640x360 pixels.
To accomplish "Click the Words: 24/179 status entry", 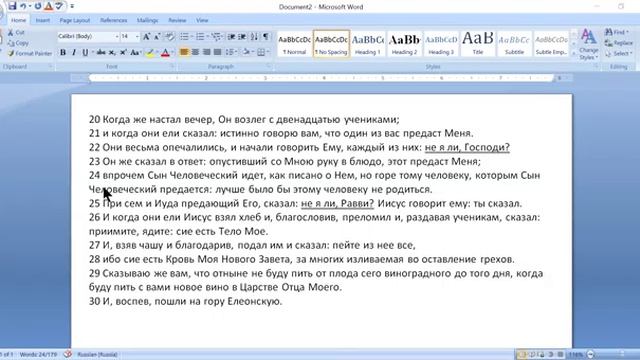I will 38,354.
